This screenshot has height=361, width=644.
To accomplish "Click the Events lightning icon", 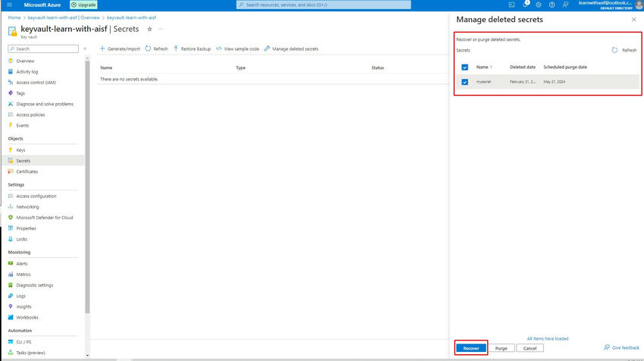I will coord(11,125).
